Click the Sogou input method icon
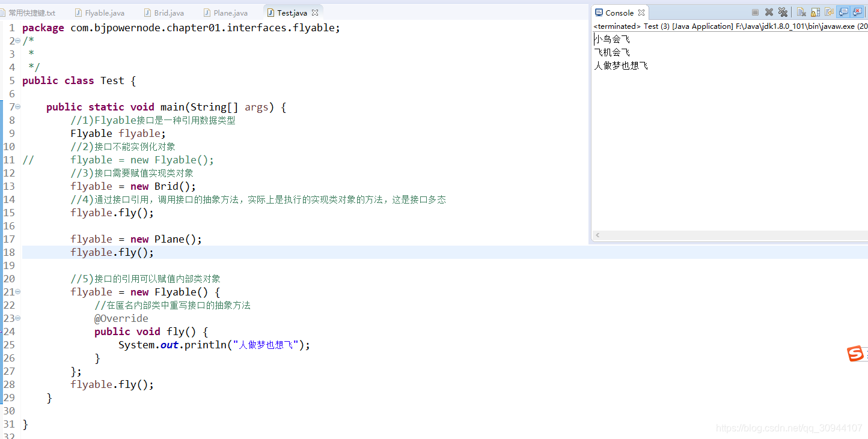The height and width of the screenshot is (439, 868). coord(855,354)
